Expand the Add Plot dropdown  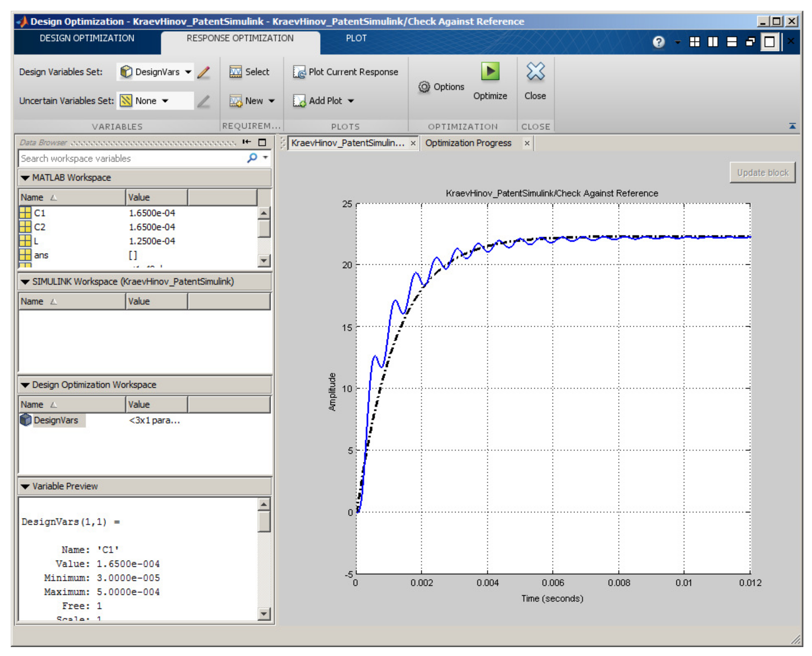point(351,101)
